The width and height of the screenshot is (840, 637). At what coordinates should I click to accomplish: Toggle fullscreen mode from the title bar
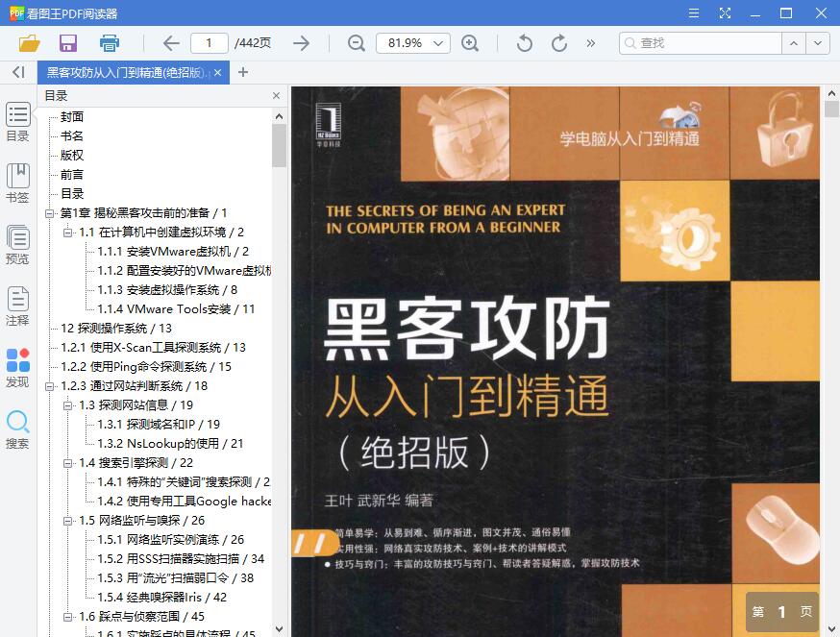[x=726, y=13]
